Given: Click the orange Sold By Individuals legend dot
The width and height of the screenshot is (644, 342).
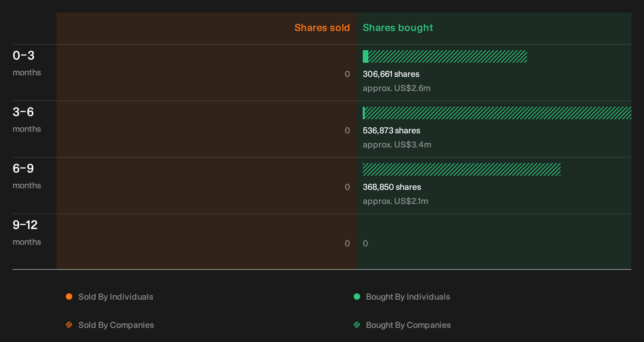Looking at the screenshot, I should (x=69, y=297).
